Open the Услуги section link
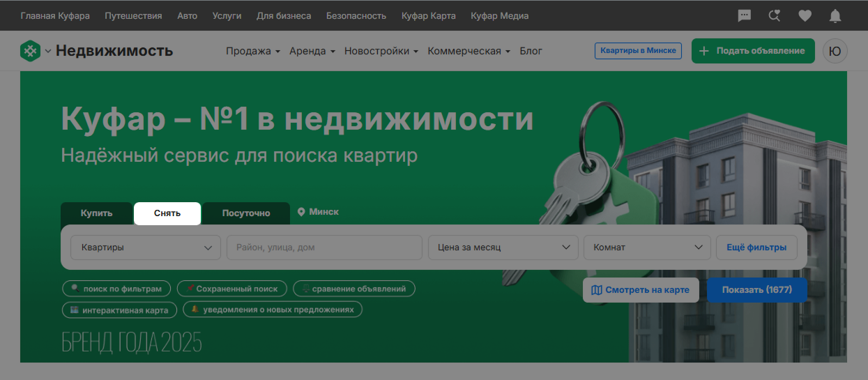Viewport: 868px width, 380px height. click(227, 15)
